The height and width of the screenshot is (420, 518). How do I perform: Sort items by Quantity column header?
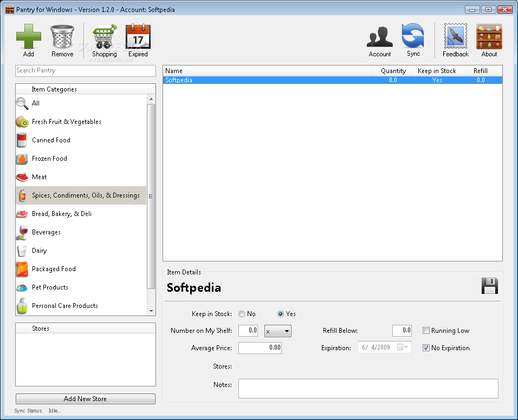[x=393, y=70]
